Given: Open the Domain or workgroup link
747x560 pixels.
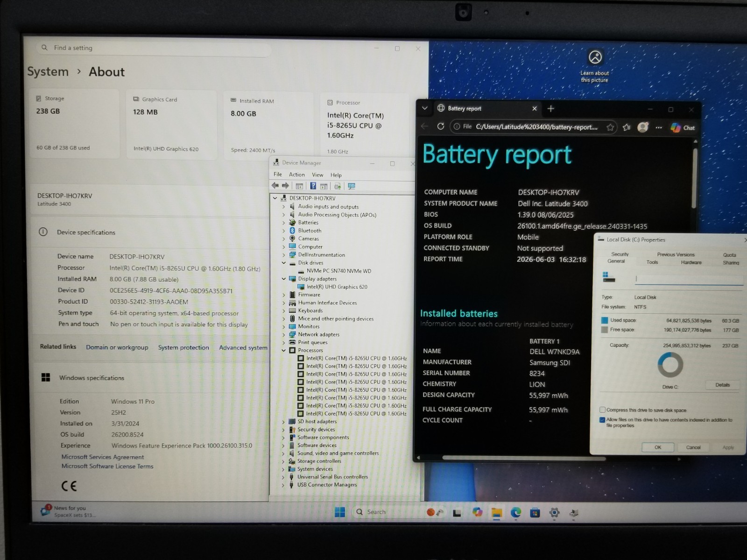Looking at the screenshot, I should 117,347.
